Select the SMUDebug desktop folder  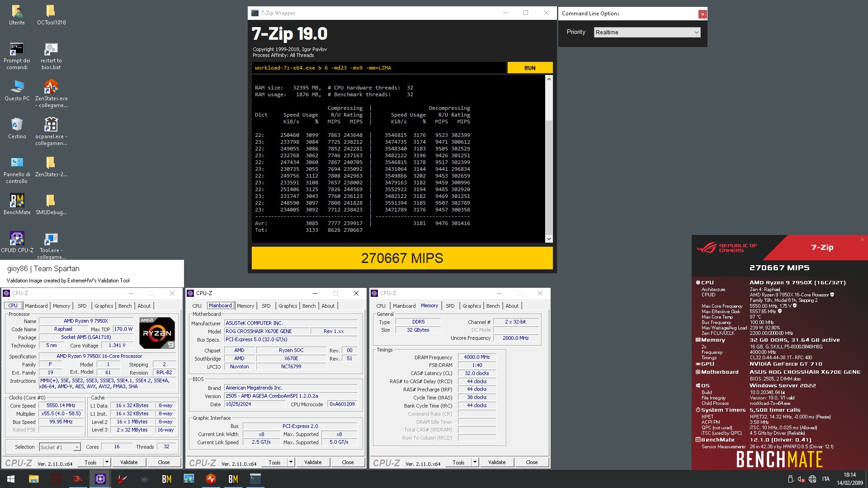point(51,204)
